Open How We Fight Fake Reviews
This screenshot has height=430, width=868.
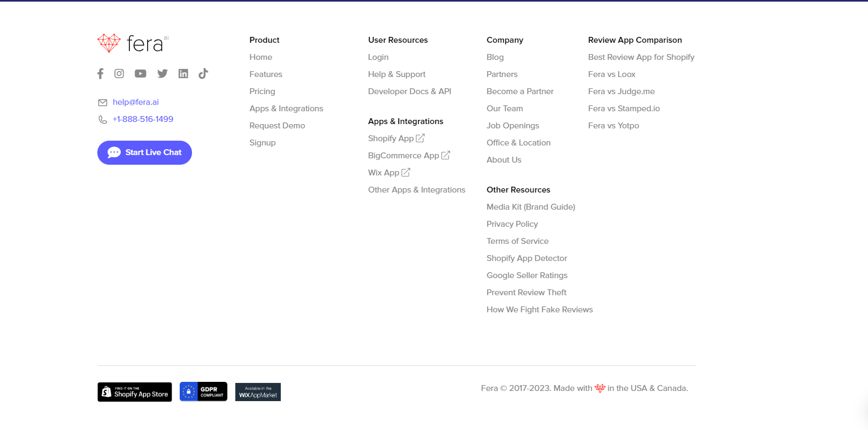click(540, 310)
